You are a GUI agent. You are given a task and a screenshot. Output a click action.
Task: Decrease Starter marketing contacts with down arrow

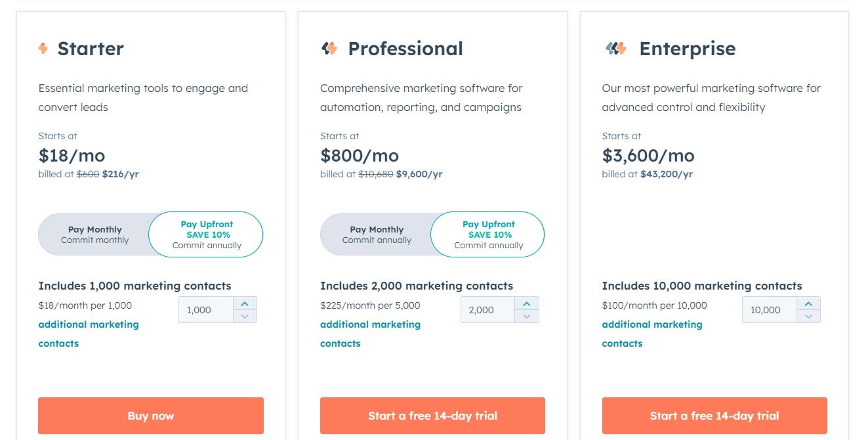pos(245,316)
